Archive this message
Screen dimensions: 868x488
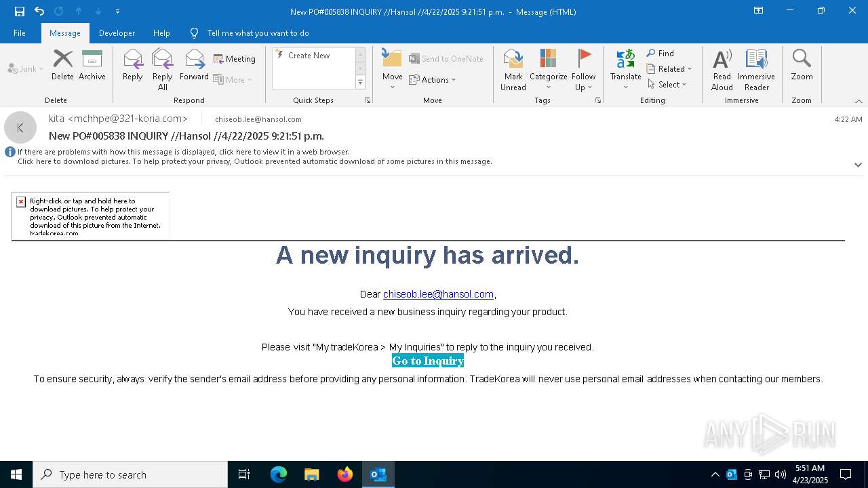92,65
